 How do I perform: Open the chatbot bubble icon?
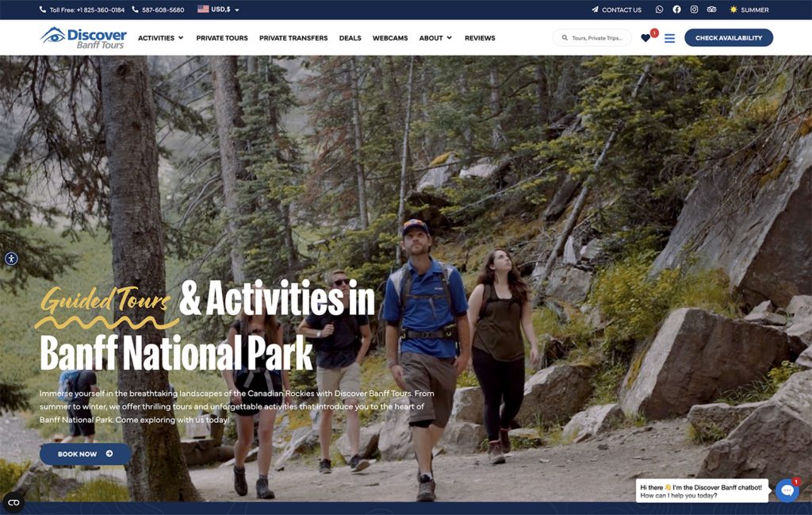(787, 490)
